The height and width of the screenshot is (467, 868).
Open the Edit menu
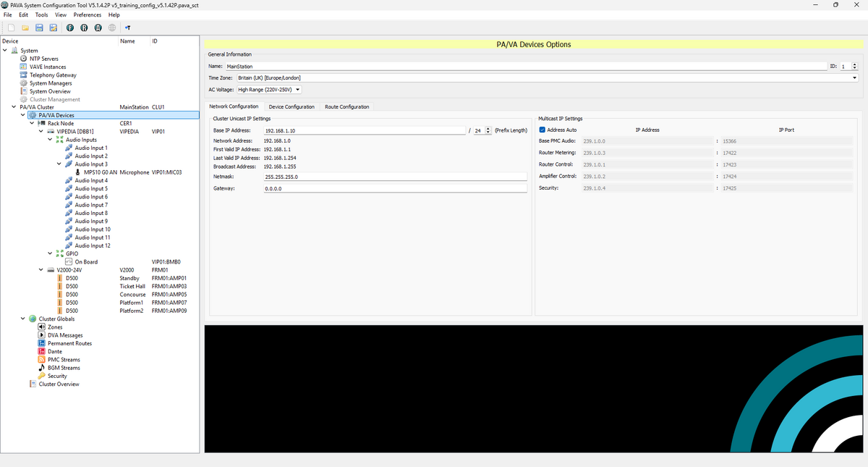24,14
